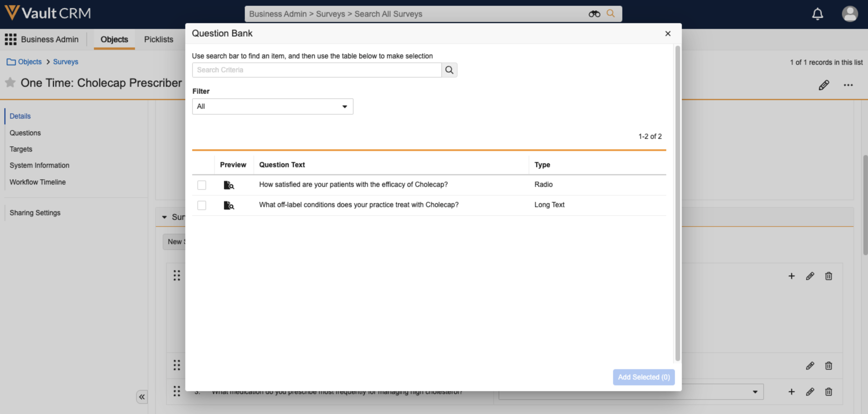Open the notifications bell

pyautogui.click(x=817, y=14)
